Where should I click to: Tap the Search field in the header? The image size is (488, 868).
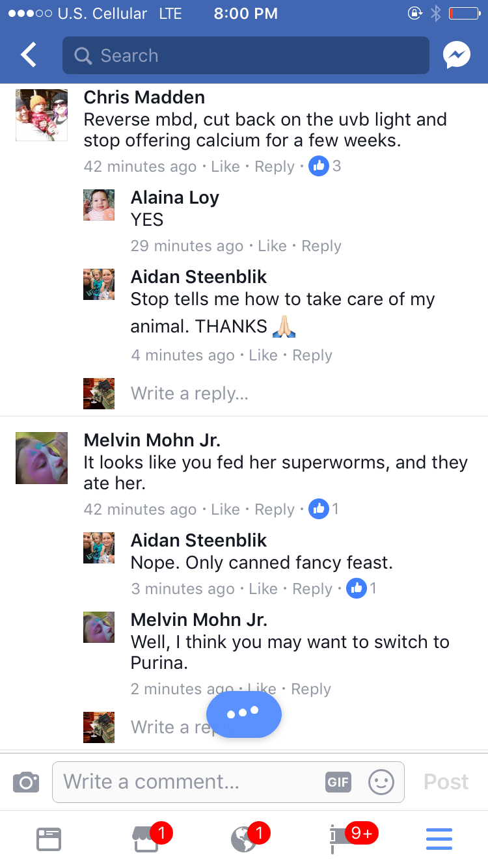246,56
